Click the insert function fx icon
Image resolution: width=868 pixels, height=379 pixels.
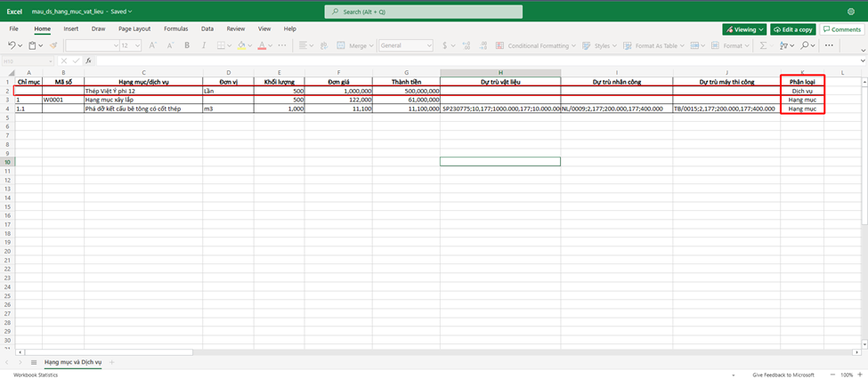pos(87,60)
